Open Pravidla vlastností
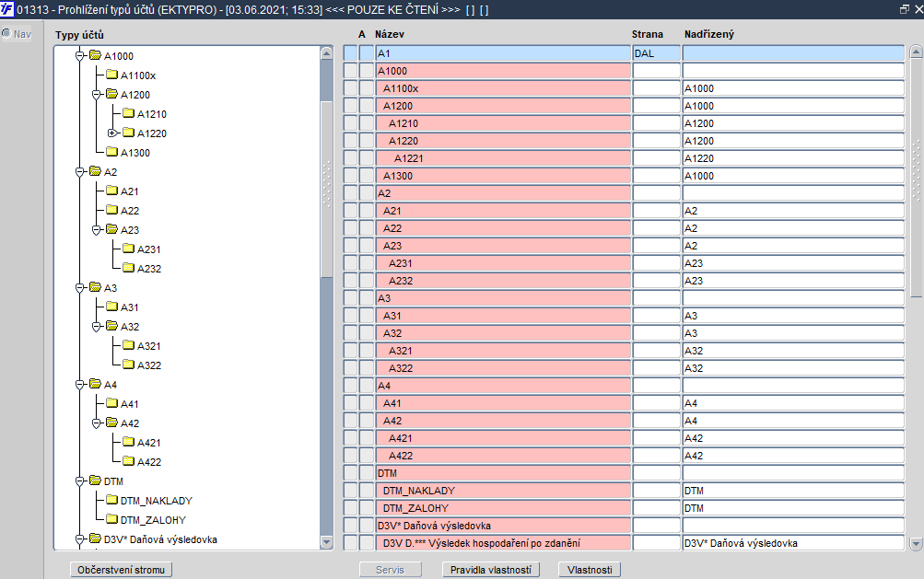 click(490, 570)
